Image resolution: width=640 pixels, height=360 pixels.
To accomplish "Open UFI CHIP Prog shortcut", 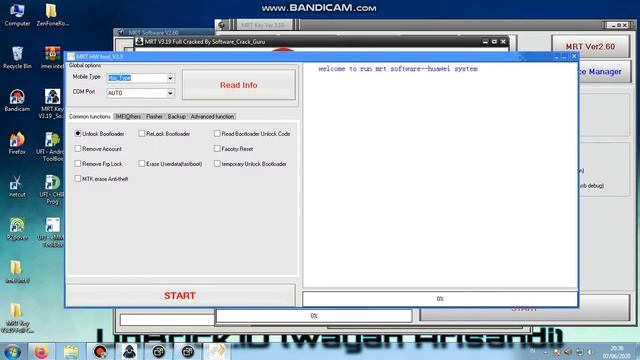I will tap(52, 189).
